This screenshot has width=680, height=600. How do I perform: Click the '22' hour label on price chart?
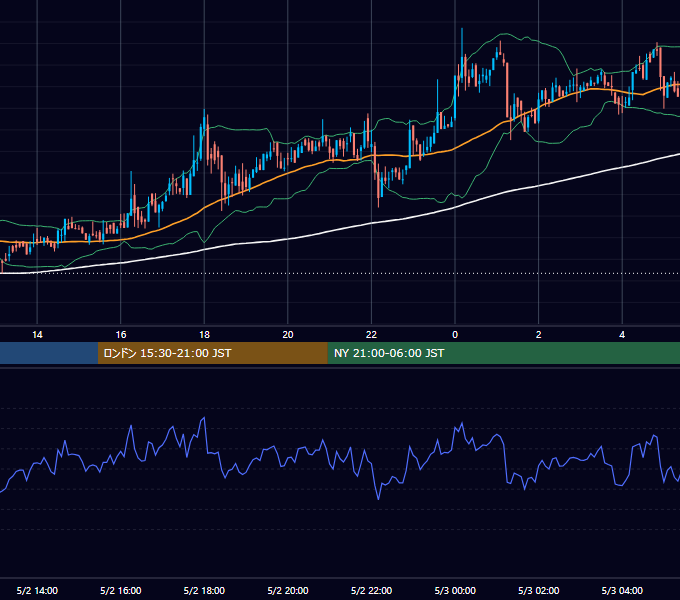point(371,335)
